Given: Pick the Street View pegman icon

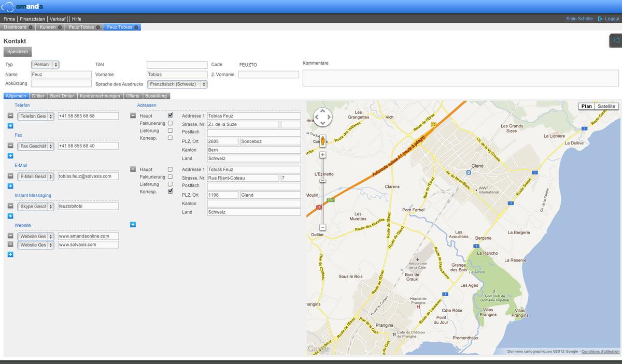Looking at the screenshot, I should click(x=322, y=141).
